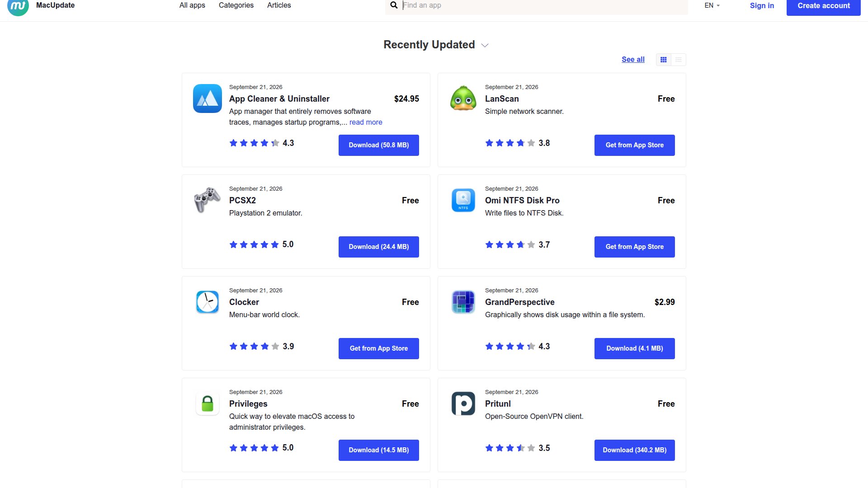This screenshot has height=488, width=868.
Task: Click the Pritunl 3.5 star rating
Action: [x=517, y=448]
